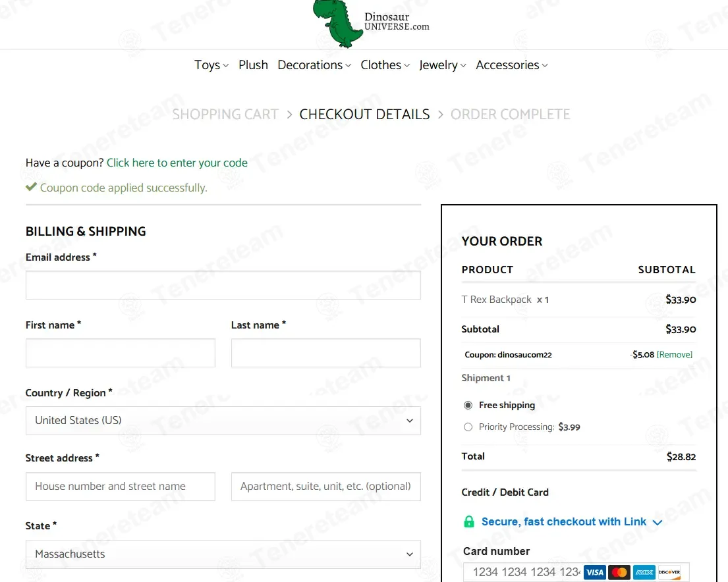
Task: Open the Plush category
Action: [x=253, y=65]
